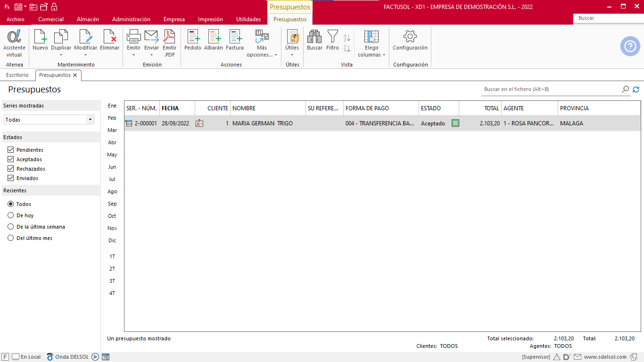Select budget row 2-000001

click(x=382, y=123)
